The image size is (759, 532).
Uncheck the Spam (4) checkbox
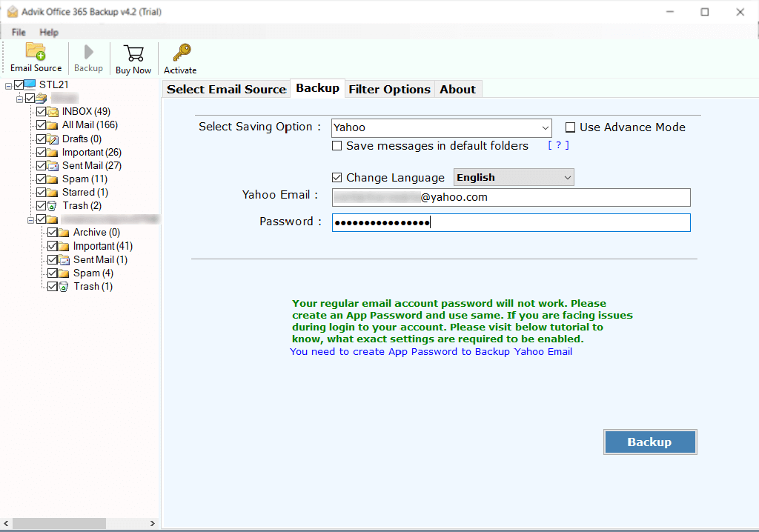click(x=53, y=273)
